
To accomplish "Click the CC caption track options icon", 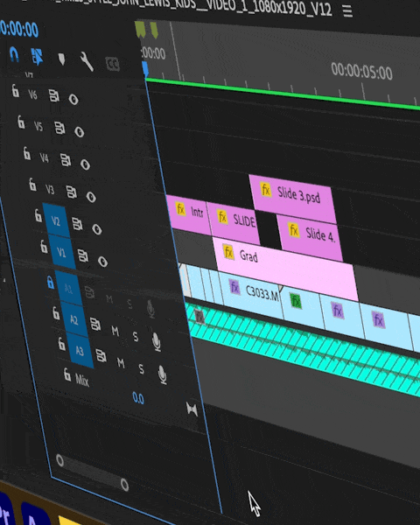I will pos(113,64).
